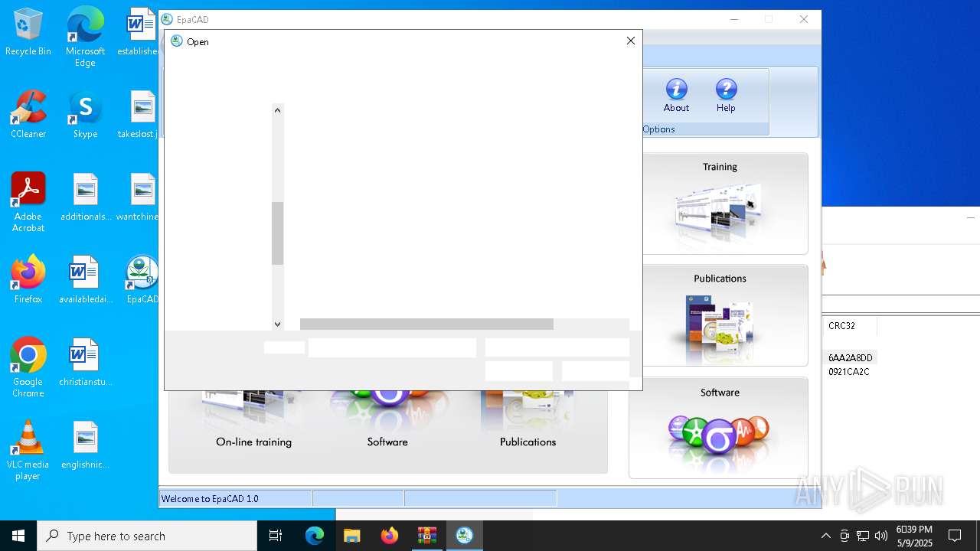Open Task View on the taskbar
The image size is (980, 551).
click(x=276, y=536)
